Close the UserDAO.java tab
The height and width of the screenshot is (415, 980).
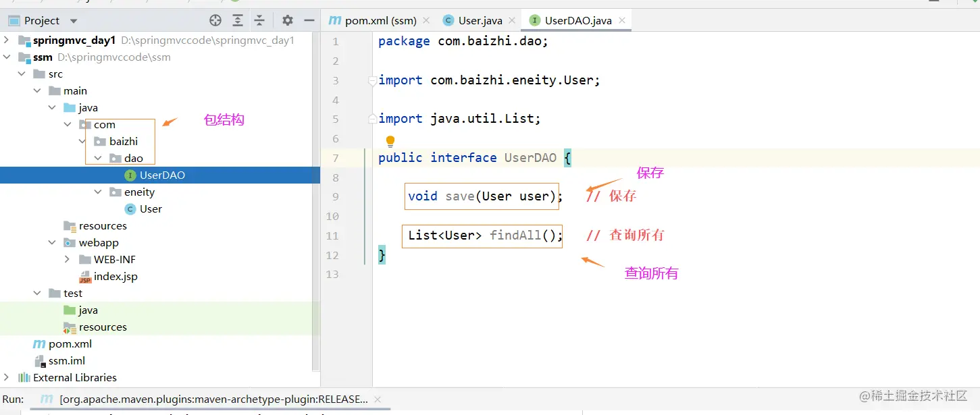click(x=621, y=21)
